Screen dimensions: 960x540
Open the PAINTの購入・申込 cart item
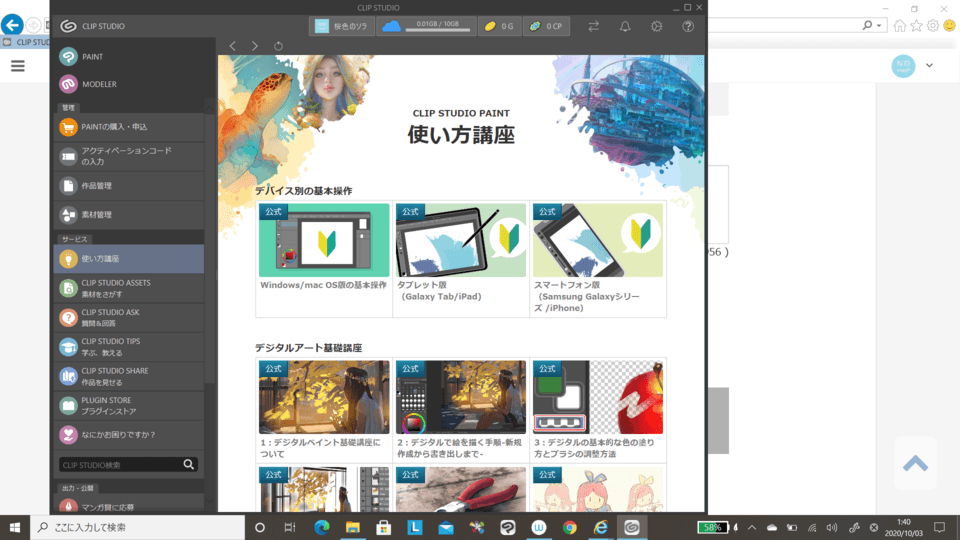[x=129, y=127]
